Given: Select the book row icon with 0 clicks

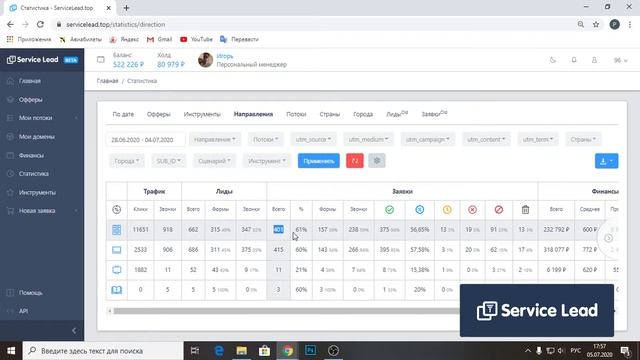Looking at the screenshot, I should click(x=116, y=290).
